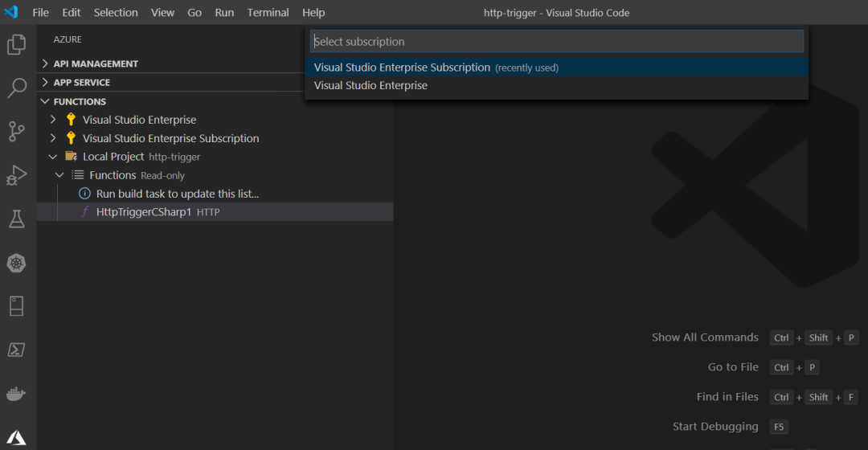Select the HttpTriggerCSharp1 HTTP function row
This screenshot has width=868, height=450.
(215, 212)
